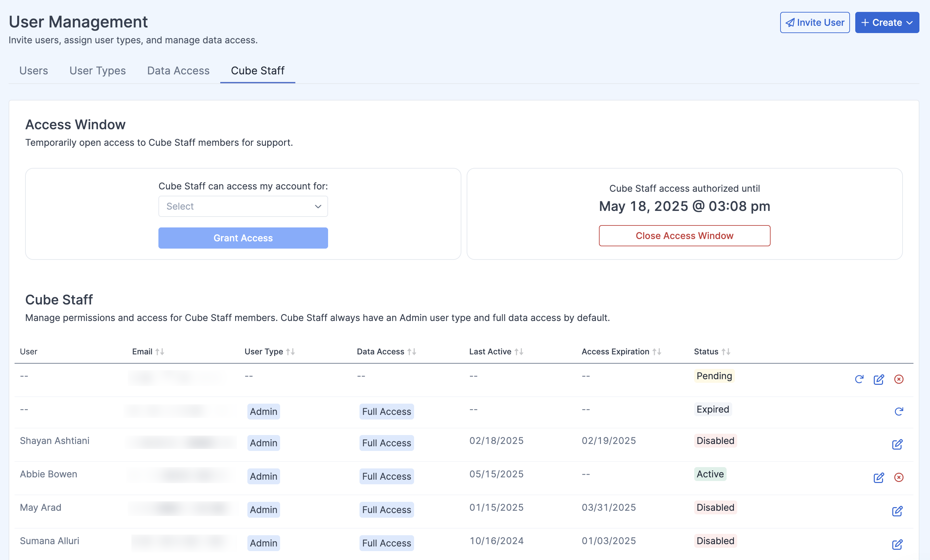Screen dimensions: 930x560
Task: Remove the Pending user row
Action: coord(899,379)
